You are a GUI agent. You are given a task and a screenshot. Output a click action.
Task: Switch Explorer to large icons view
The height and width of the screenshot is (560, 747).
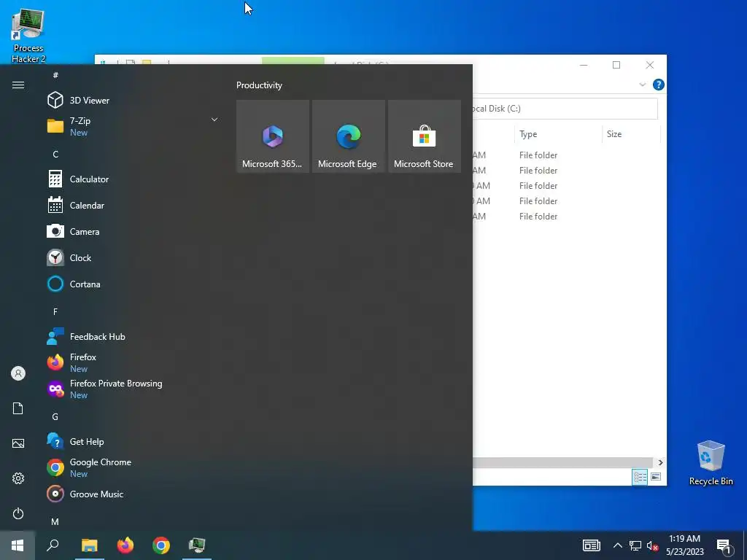click(x=656, y=477)
